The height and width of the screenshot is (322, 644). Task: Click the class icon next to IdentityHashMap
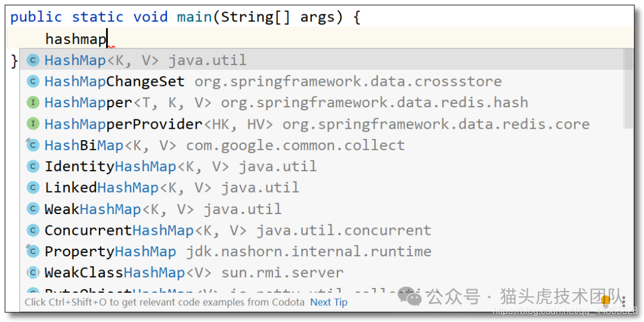(x=32, y=166)
